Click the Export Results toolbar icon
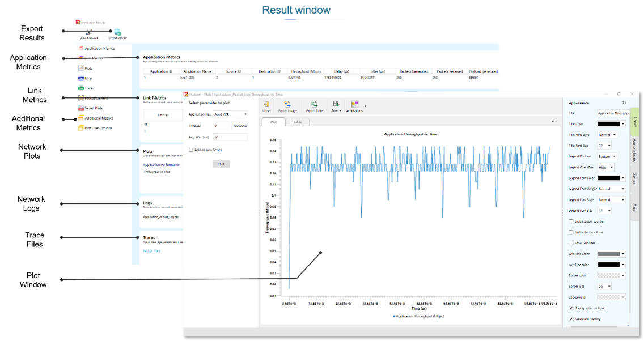Screen dimensions: 644x341 [x=117, y=33]
